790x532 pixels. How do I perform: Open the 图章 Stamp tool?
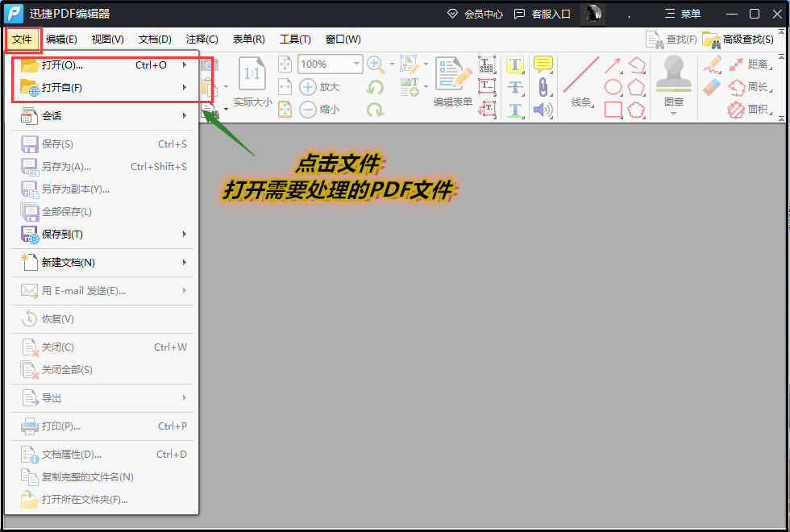(674, 81)
